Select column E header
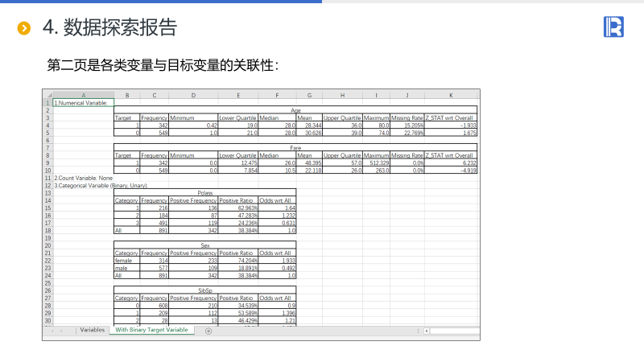 pyautogui.click(x=238, y=95)
